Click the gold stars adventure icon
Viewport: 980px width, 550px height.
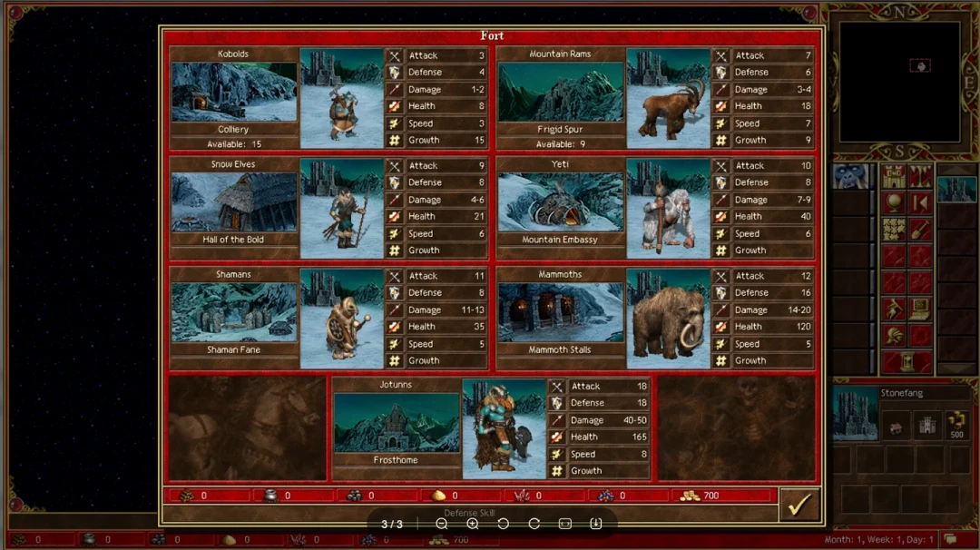(x=894, y=230)
